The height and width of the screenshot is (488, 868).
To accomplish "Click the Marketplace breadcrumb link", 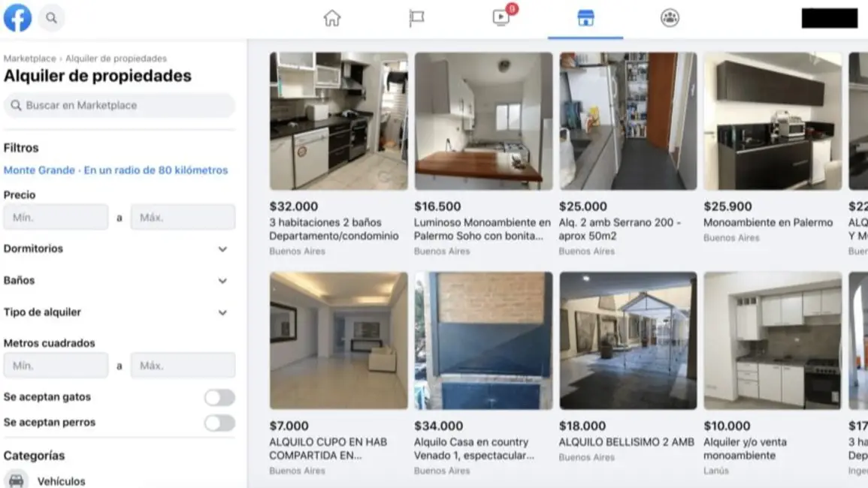I will [30, 58].
